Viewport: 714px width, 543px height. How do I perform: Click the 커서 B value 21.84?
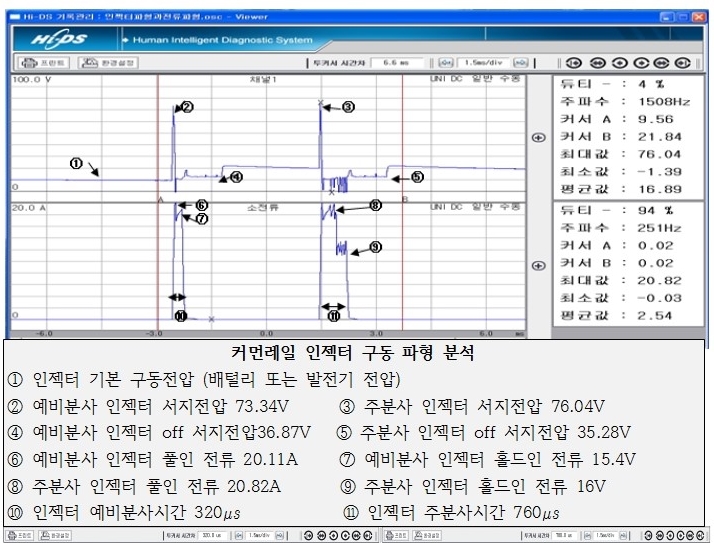[x=659, y=137]
